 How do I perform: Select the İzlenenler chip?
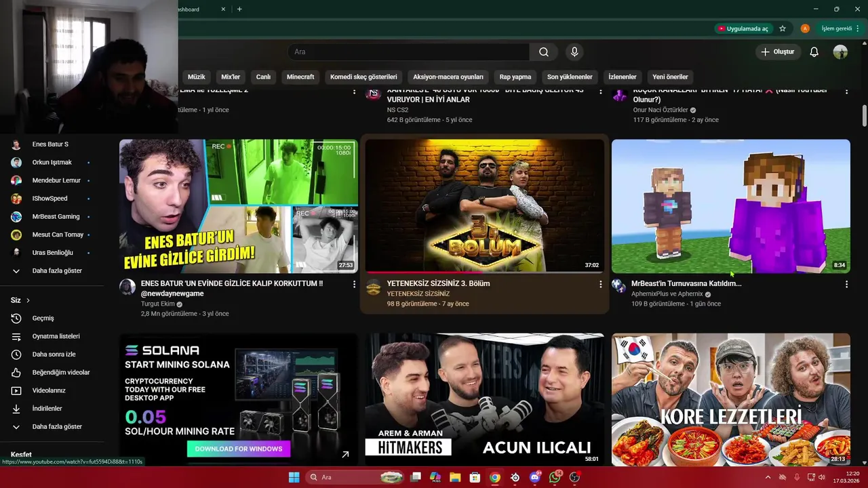(x=622, y=77)
